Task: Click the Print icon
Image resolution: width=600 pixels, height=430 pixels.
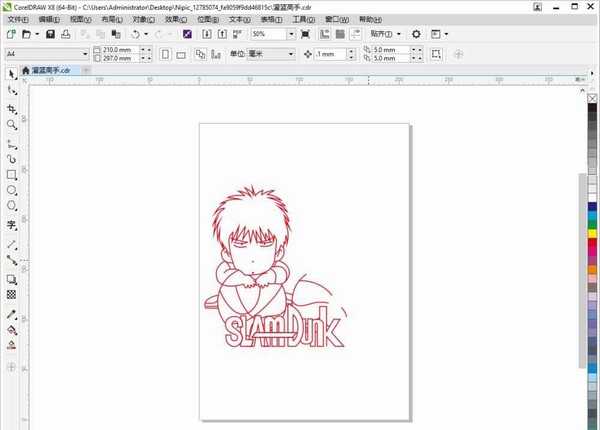Action: click(66, 34)
